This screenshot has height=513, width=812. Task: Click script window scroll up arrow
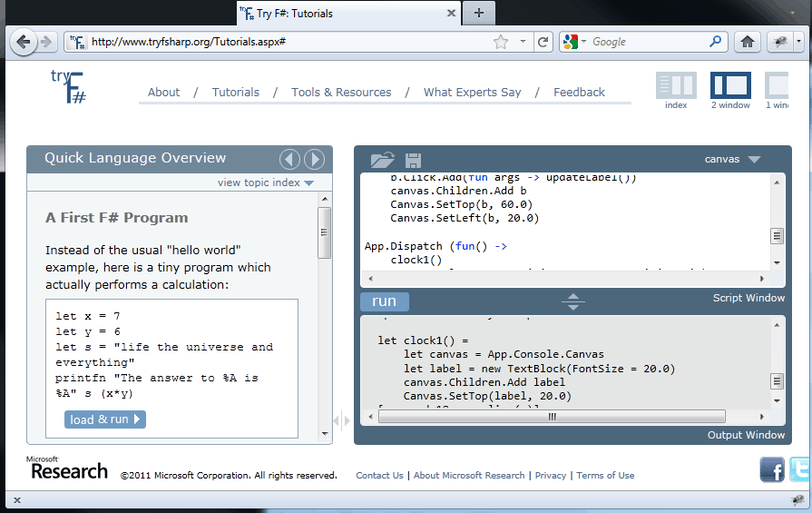[x=777, y=183]
